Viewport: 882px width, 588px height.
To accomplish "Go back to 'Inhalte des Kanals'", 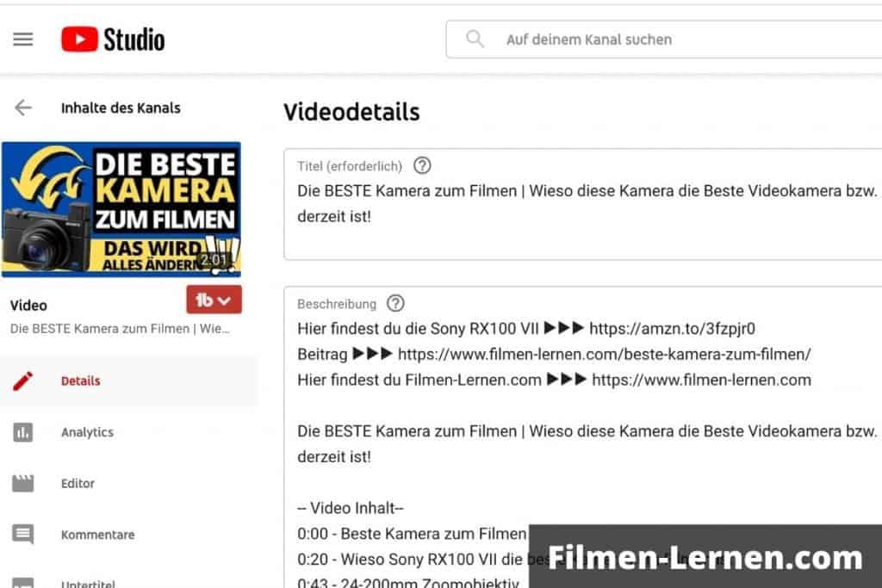I will click(121, 108).
